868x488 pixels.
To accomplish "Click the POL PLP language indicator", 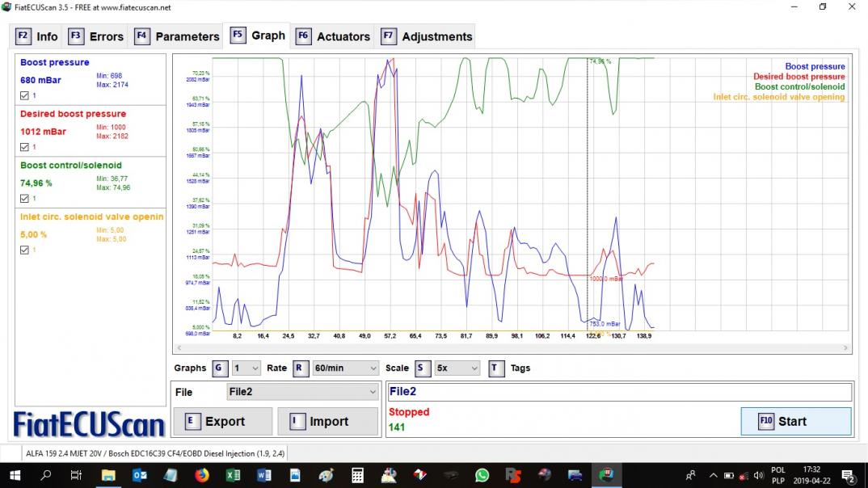I will (777, 475).
